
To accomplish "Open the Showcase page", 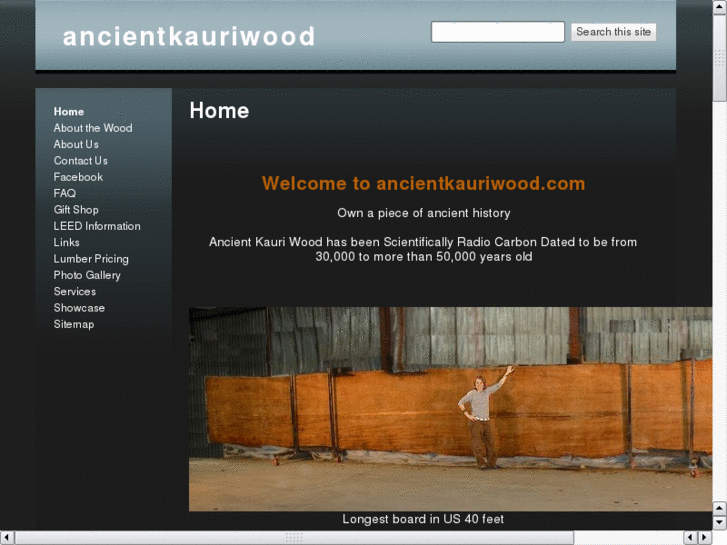I will tap(79, 308).
